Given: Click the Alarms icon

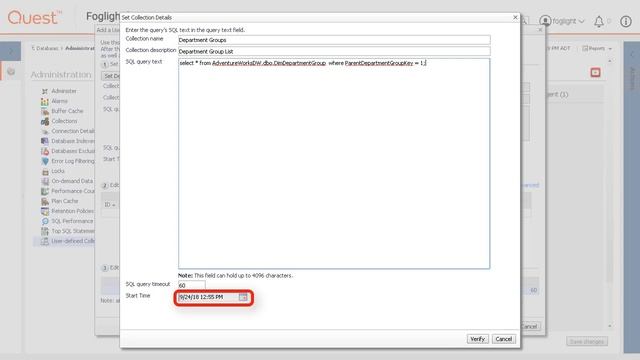Looking at the screenshot, I should point(45,101).
